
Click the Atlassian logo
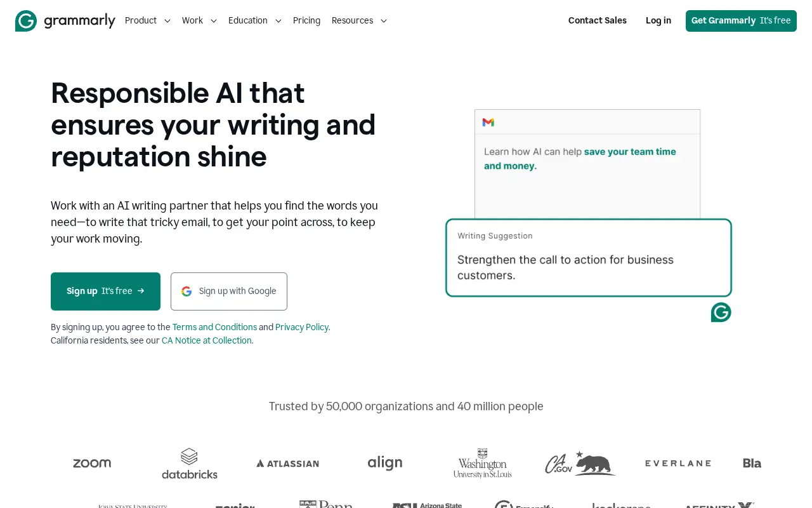(287, 464)
